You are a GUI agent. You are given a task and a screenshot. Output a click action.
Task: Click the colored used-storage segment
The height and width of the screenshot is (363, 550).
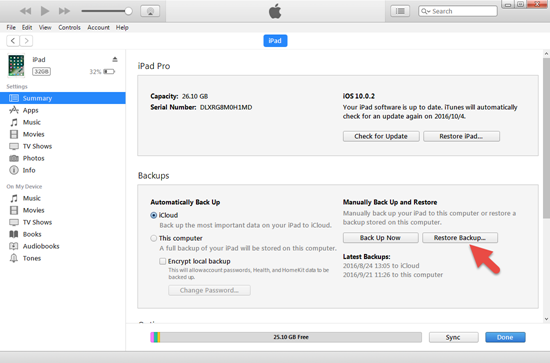point(155,337)
